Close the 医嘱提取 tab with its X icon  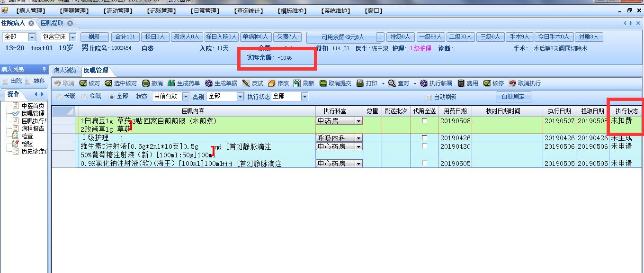[70, 23]
